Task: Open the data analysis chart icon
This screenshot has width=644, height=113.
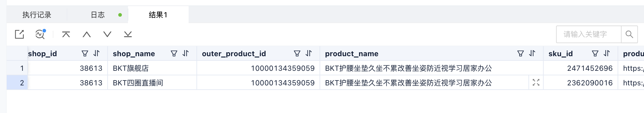Action: coord(40,34)
